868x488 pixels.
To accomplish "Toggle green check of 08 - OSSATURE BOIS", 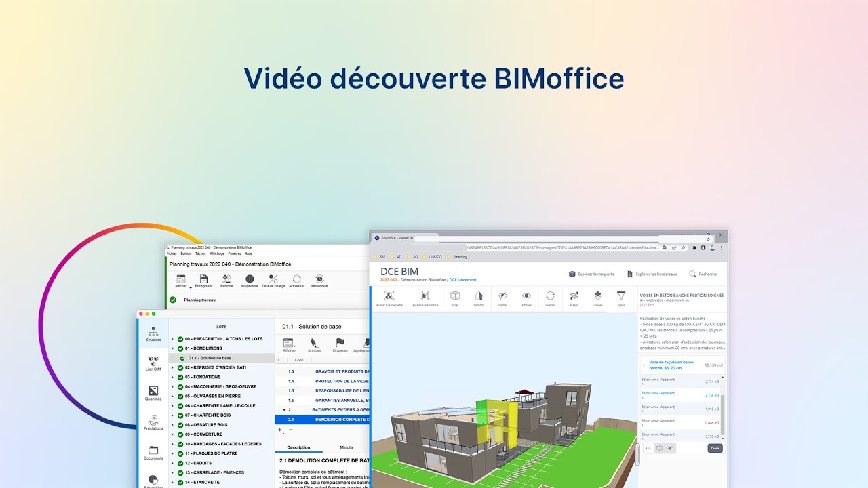I will [x=180, y=425].
